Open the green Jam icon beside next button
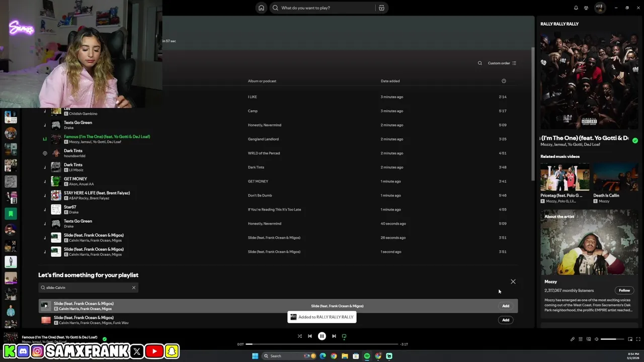The width and height of the screenshot is (644, 362). 344,336
